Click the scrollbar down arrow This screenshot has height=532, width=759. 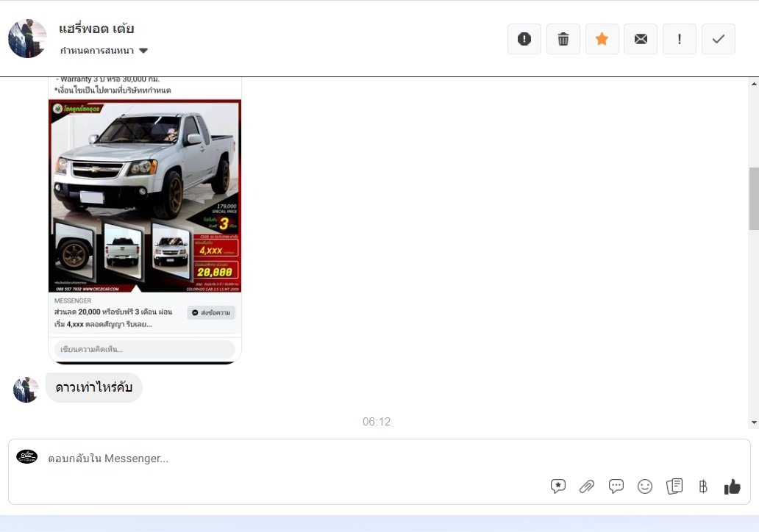coord(754,423)
